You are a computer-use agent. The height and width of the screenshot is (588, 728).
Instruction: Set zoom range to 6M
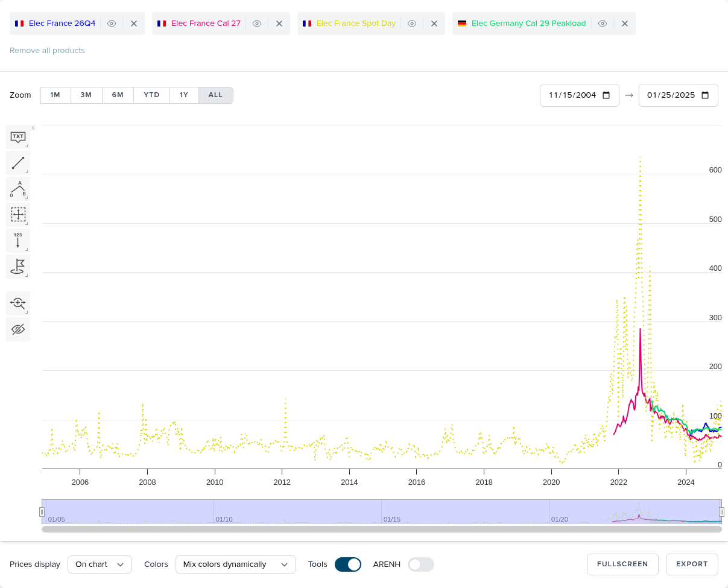pos(118,95)
